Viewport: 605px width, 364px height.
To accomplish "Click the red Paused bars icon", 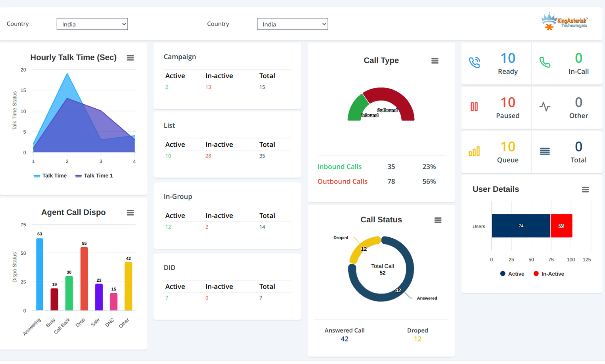I will click(474, 107).
